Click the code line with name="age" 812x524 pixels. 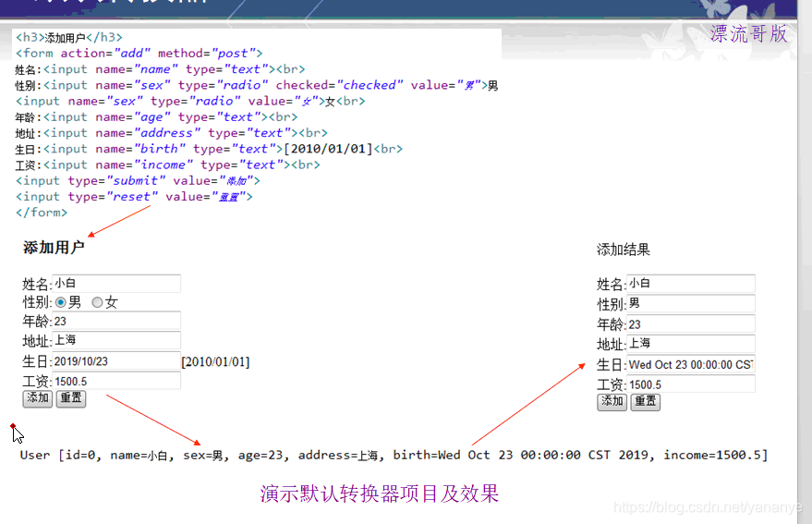(156, 117)
